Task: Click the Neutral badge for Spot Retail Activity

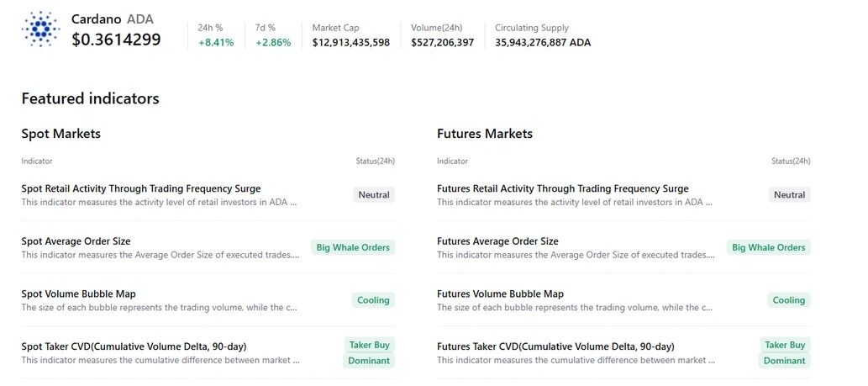Action: [374, 195]
